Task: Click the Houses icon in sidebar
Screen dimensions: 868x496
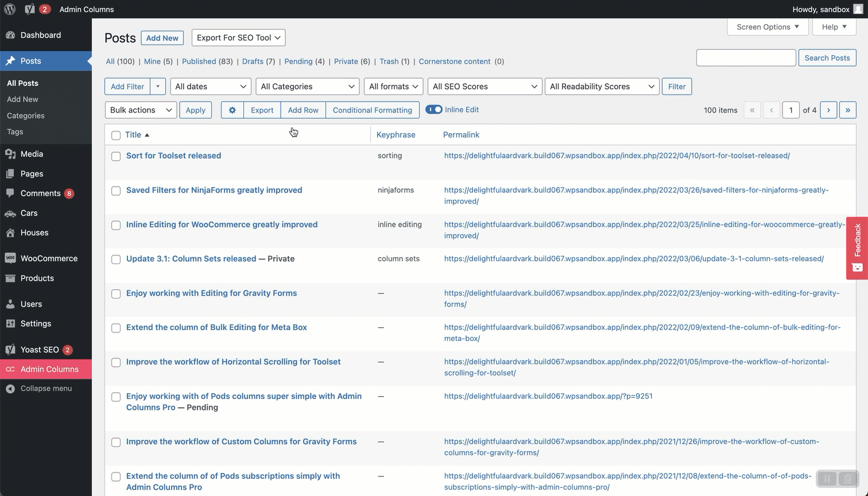Action: pos(10,232)
